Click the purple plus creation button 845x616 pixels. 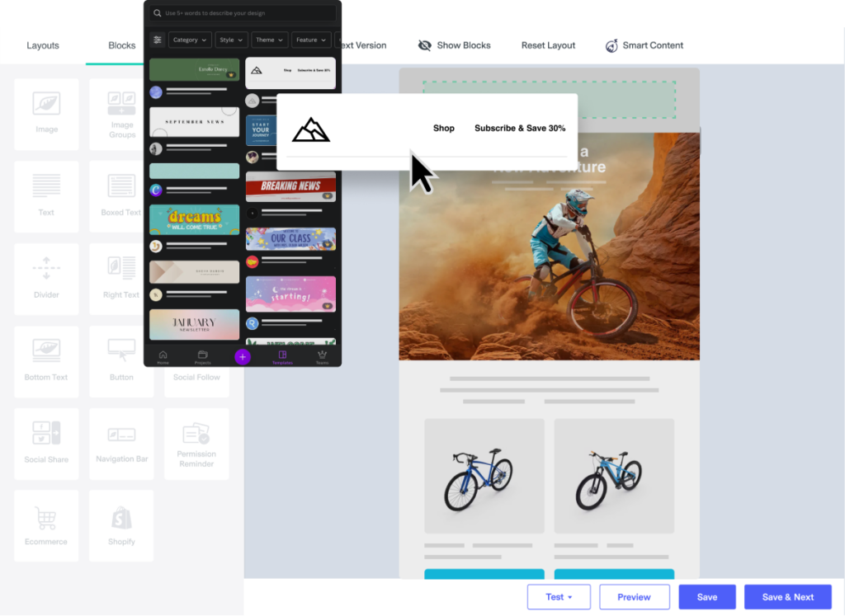[x=242, y=356]
